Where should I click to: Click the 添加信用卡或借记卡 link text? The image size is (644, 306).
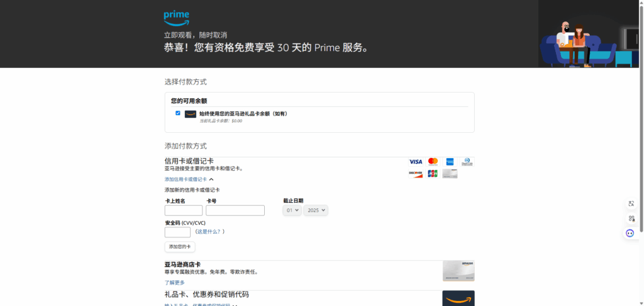[x=186, y=179]
